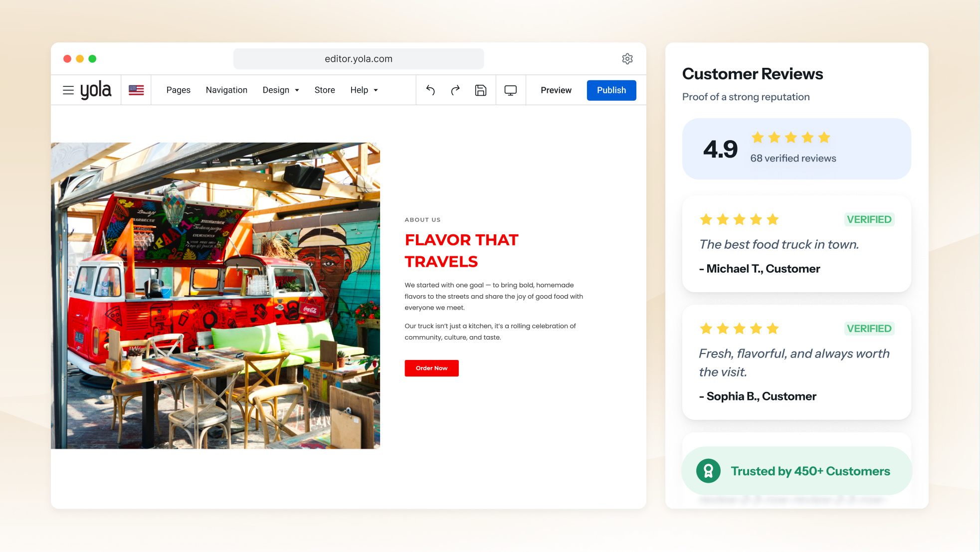
Task: Click the editor.yola.com address bar
Action: (359, 59)
